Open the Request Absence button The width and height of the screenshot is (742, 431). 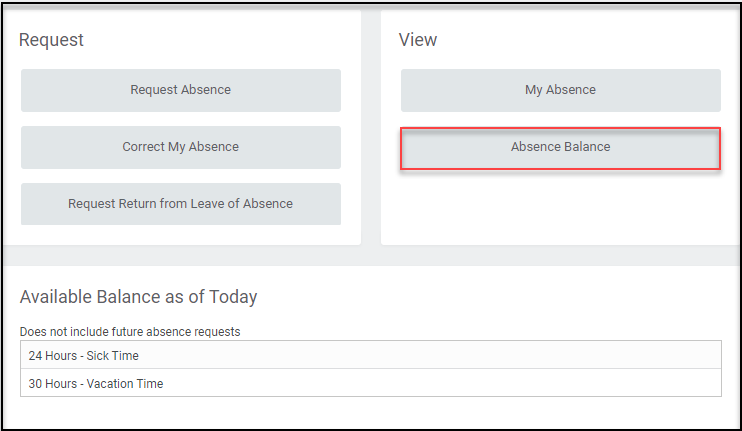(181, 90)
